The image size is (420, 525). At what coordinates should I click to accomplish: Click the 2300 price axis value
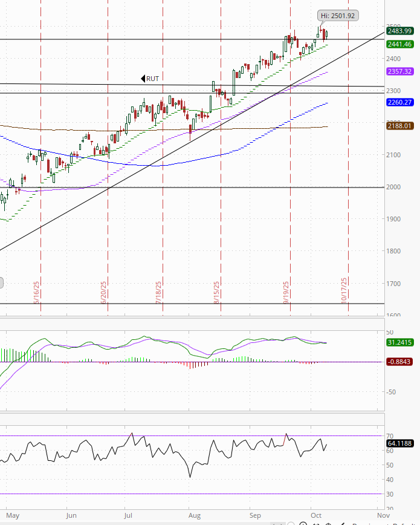pyautogui.click(x=393, y=91)
